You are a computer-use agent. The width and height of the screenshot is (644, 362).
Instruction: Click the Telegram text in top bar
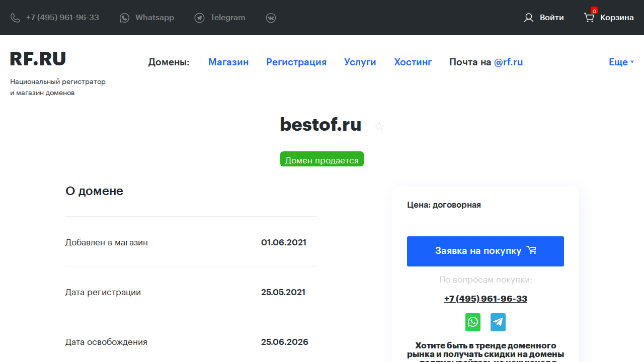point(227,18)
